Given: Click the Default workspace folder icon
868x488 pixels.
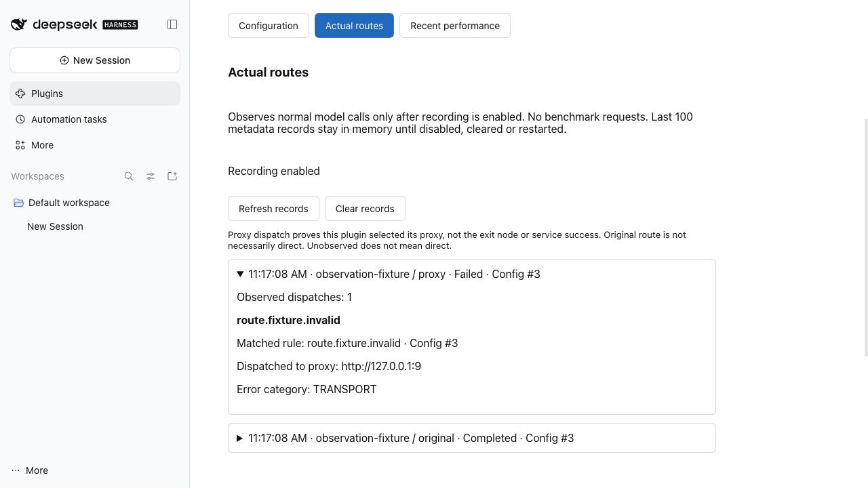Looking at the screenshot, I should (x=18, y=203).
